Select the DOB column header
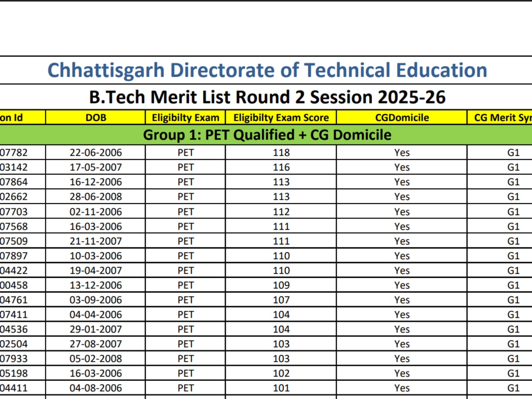Image resolution: width=532 pixels, height=399 pixels. (x=96, y=117)
